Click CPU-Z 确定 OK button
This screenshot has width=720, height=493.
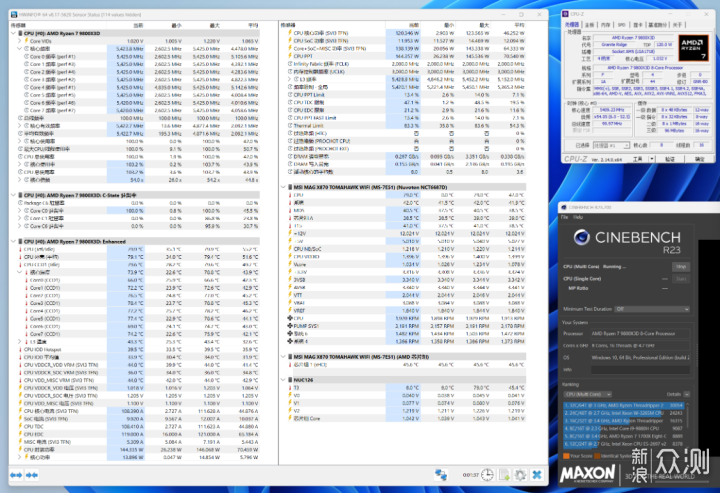pos(699,159)
